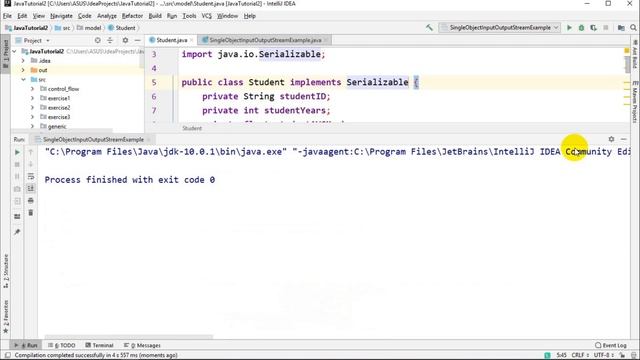Open the Terminal tool window
This screenshot has height=360, width=640.
[x=99, y=345]
